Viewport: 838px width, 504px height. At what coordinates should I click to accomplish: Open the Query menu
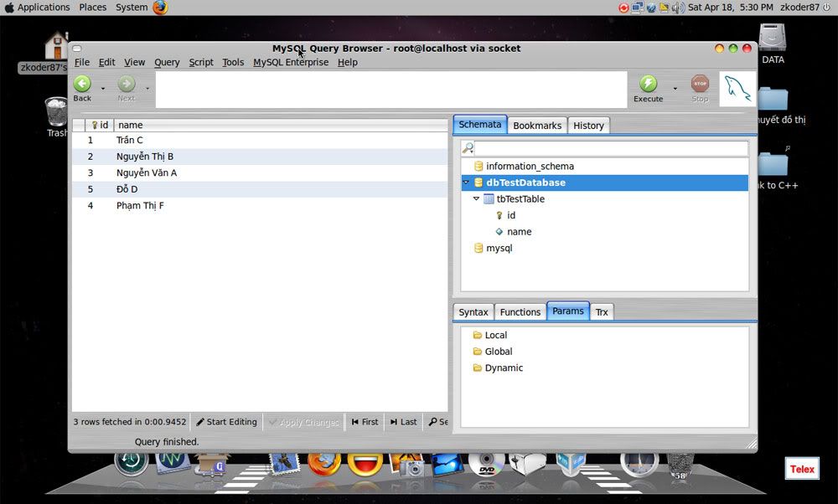[167, 62]
